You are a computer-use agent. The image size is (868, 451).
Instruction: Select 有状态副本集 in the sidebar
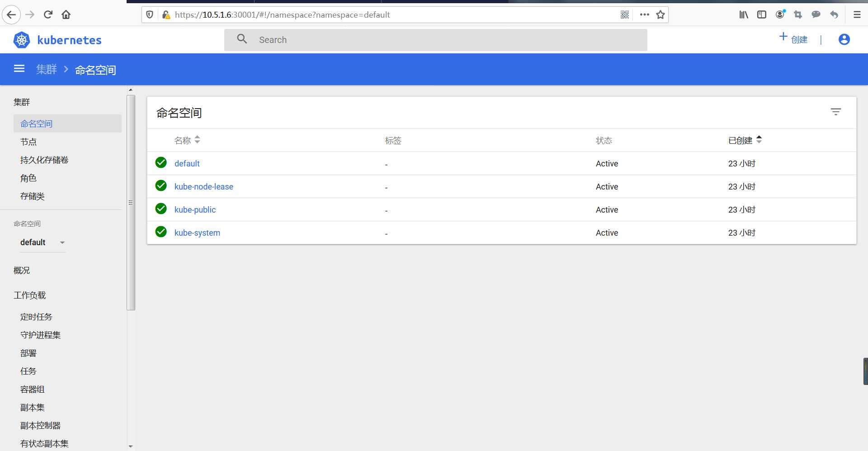point(44,443)
